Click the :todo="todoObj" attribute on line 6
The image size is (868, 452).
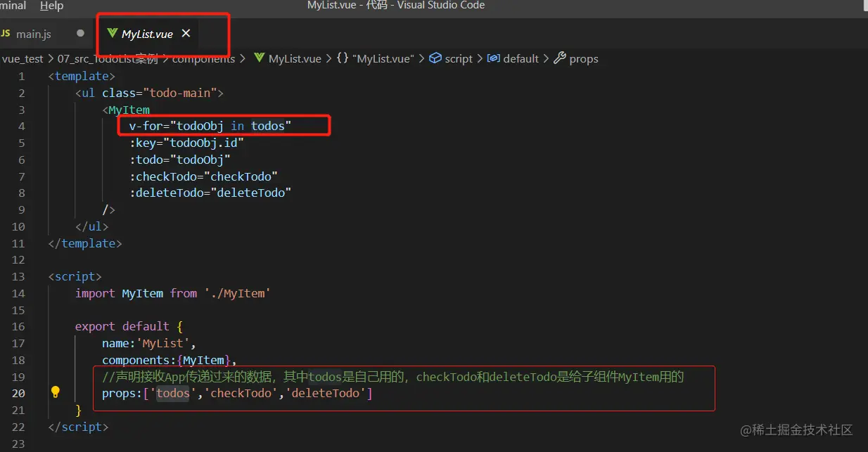point(180,160)
